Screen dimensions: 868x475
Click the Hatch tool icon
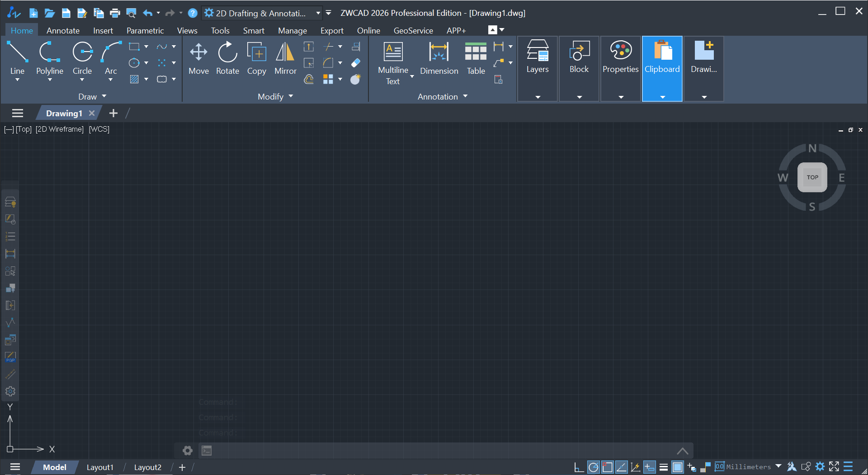tap(134, 79)
